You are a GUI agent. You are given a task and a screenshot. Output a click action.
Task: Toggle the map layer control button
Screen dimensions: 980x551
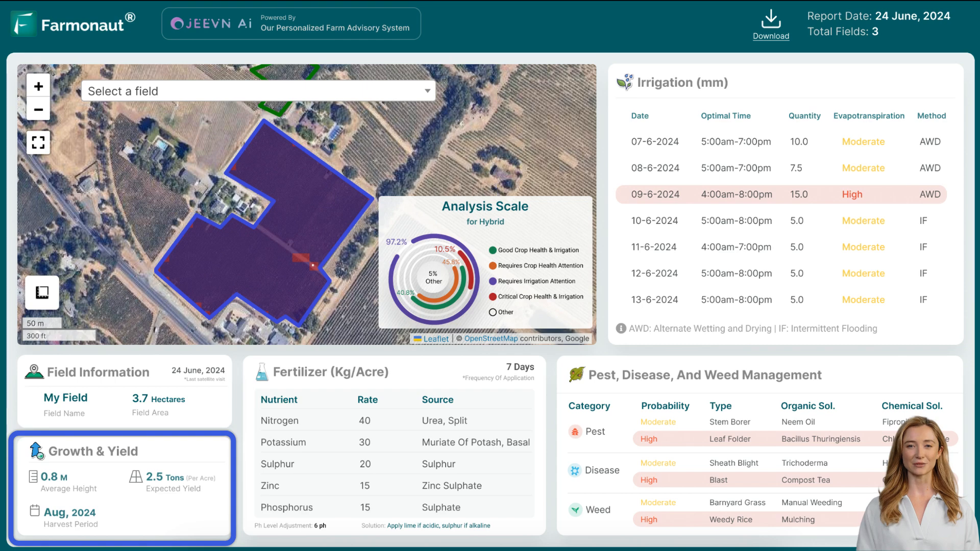coord(42,293)
